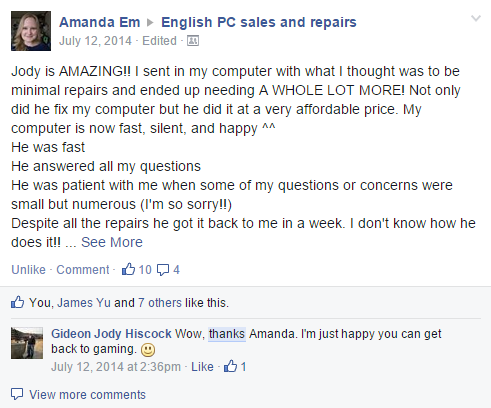Click the Comment link under the post
The image size is (491, 408).
pos(83,269)
